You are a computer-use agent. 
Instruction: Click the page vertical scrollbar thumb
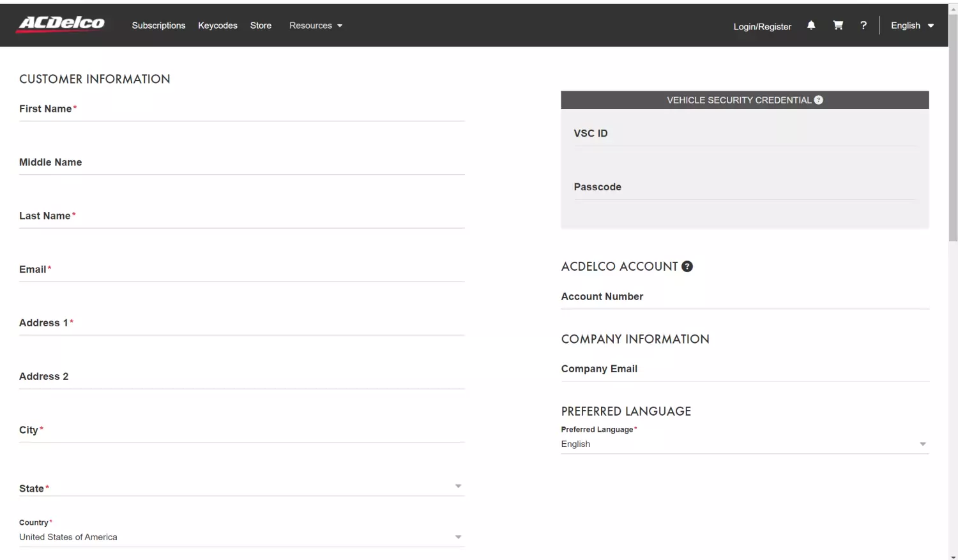953,128
